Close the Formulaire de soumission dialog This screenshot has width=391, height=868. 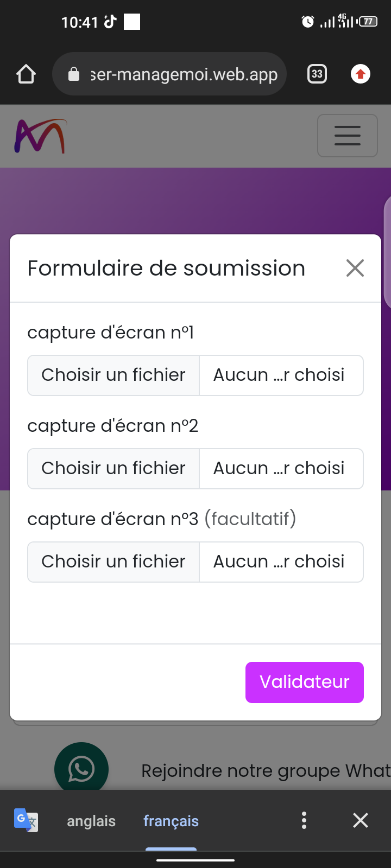(x=355, y=268)
